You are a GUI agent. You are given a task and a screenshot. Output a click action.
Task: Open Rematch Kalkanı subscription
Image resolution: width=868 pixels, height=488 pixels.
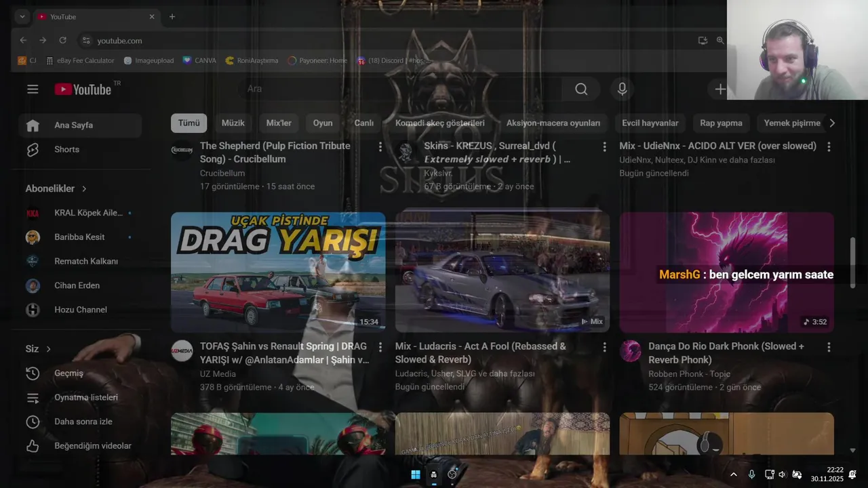coord(81,261)
